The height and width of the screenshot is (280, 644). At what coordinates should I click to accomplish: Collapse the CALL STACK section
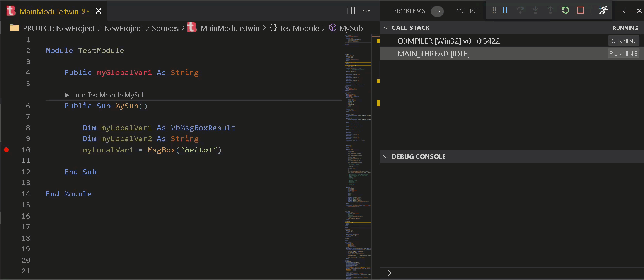(385, 28)
